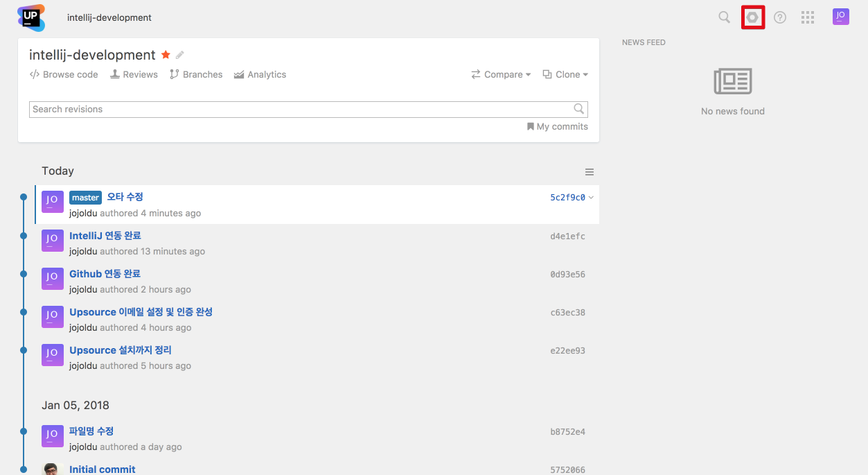Open commit 'Github 연동 완료'

[105, 274]
